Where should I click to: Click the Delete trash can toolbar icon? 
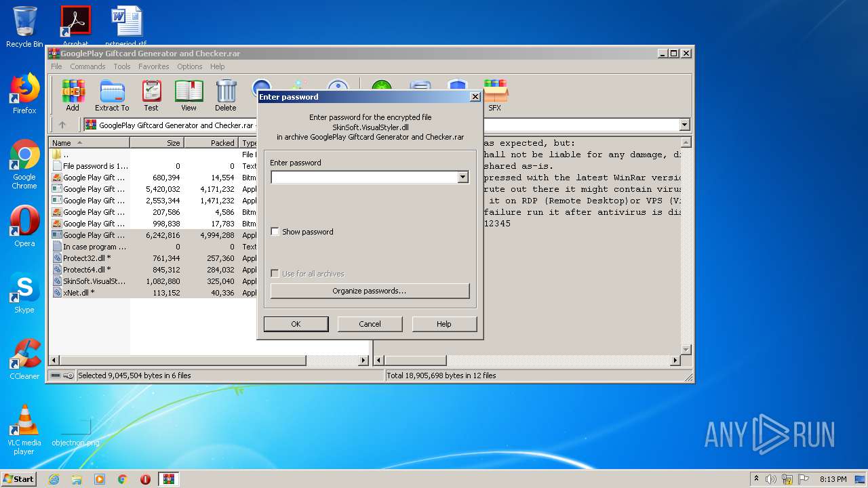point(226,96)
